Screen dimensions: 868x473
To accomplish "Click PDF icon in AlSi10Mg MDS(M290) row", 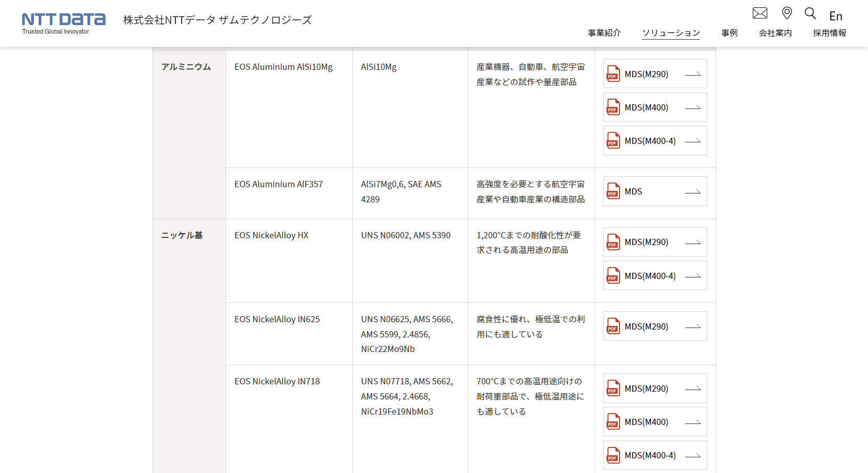I will tap(613, 74).
